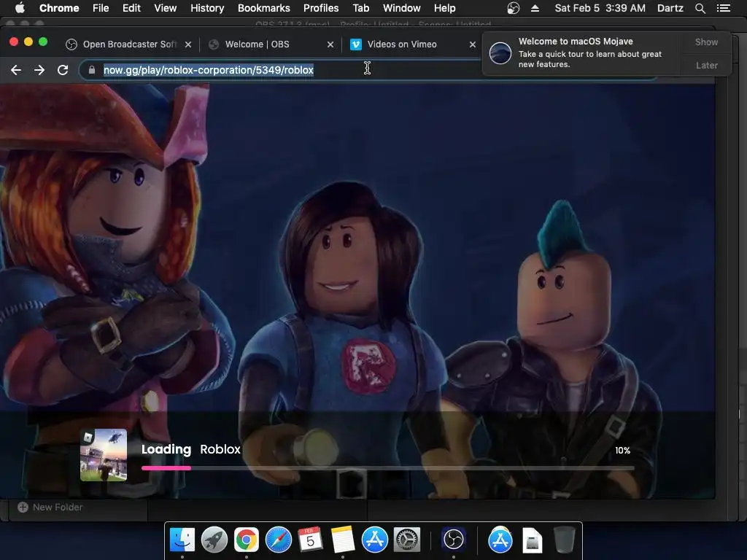Click the Loading Roblox title text
The height and width of the screenshot is (560, 747).
(x=191, y=449)
